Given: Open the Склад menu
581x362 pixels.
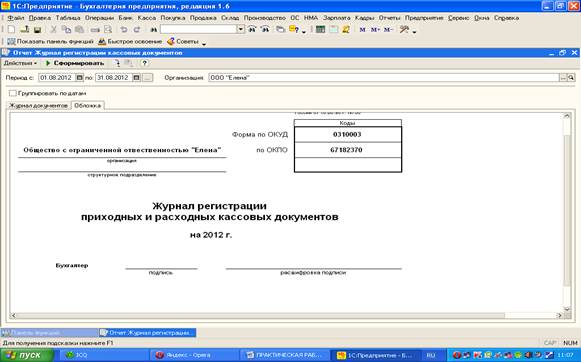Looking at the screenshot, I should click(230, 18).
